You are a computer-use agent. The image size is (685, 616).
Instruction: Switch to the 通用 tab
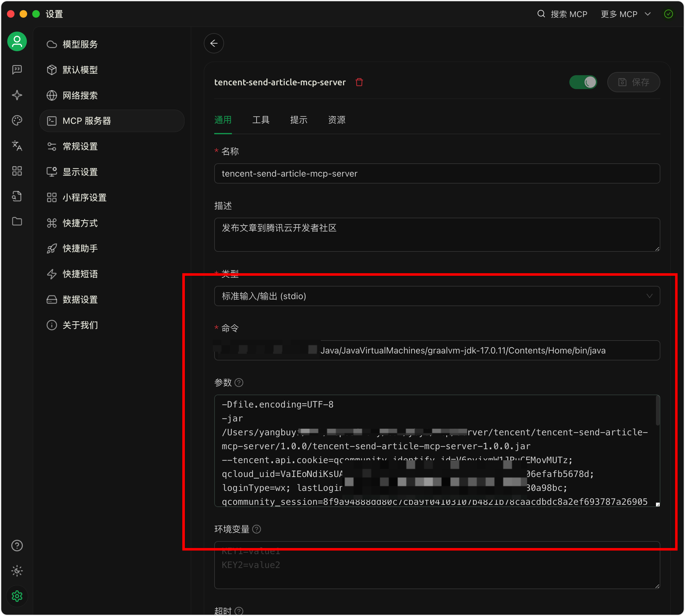pyautogui.click(x=223, y=120)
